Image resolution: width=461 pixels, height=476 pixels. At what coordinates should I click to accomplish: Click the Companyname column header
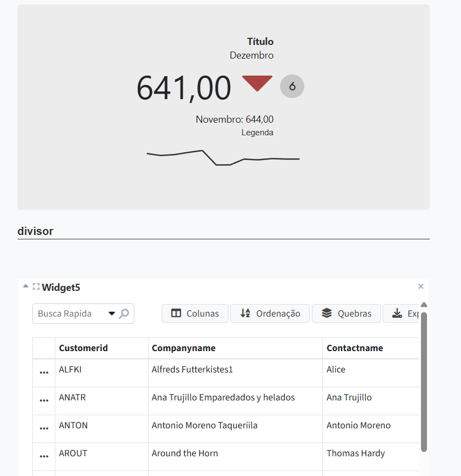[184, 348]
